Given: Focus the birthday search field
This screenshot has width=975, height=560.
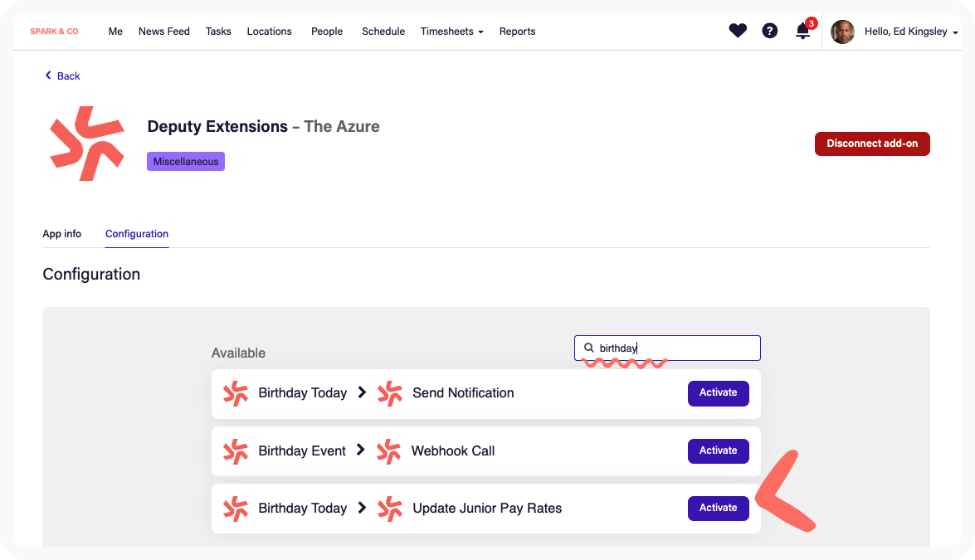Looking at the screenshot, I should pos(667,348).
